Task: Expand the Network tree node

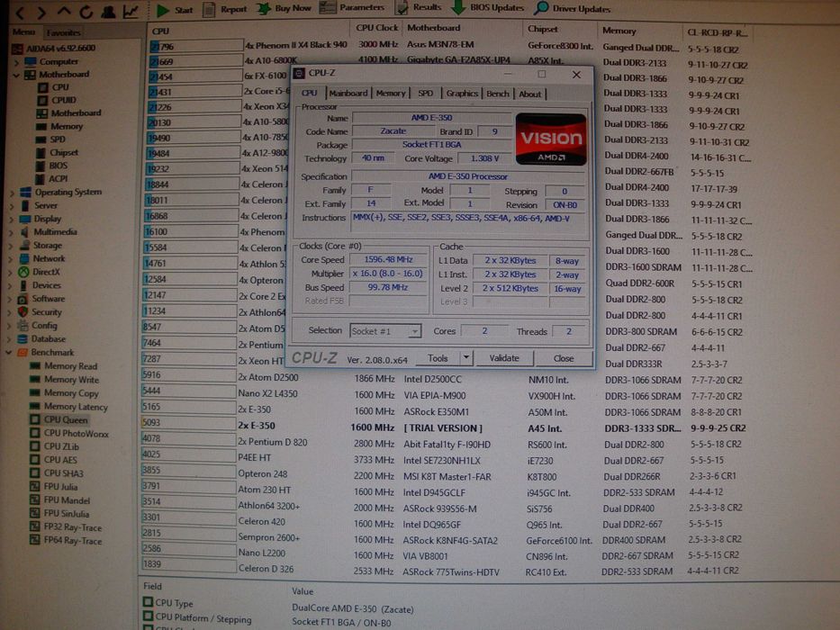Action: point(11,259)
